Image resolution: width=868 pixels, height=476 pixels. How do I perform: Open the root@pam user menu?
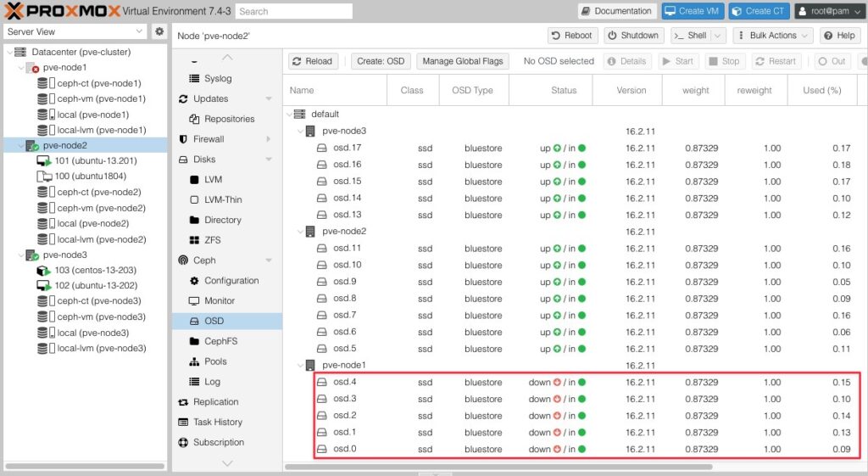point(829,11)
